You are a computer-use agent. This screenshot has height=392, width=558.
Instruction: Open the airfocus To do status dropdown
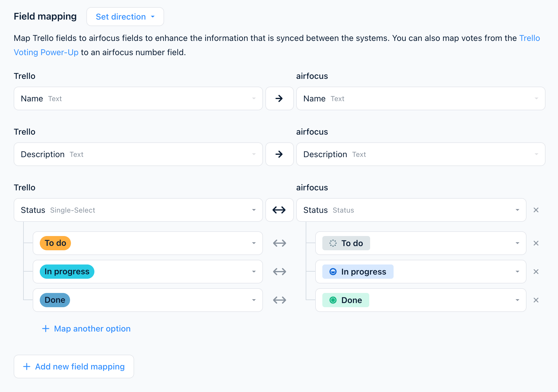tap(421, 243)
